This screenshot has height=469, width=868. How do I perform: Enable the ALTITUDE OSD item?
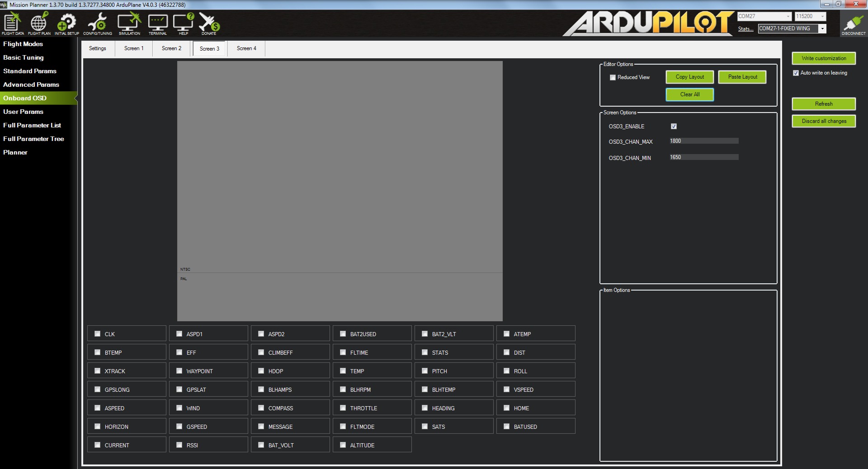(x=343, y=445)
